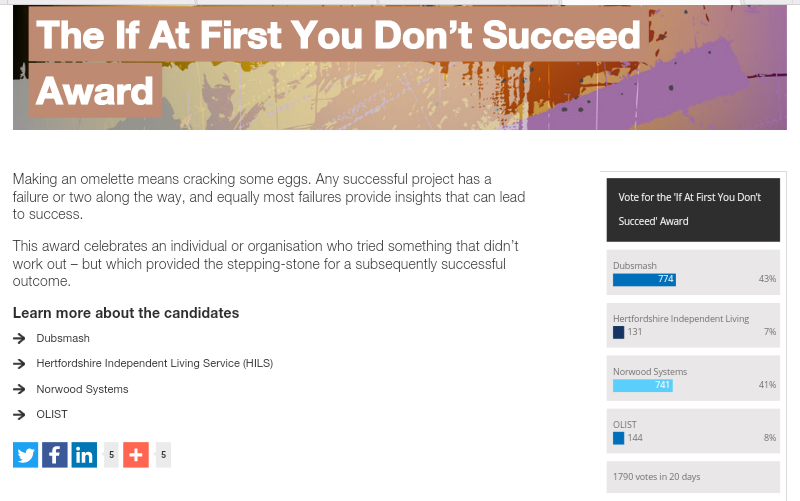The height and width of the screenshot is (501, 800).
Task: Open the OLIST candidate link
Action: [52, 414]
